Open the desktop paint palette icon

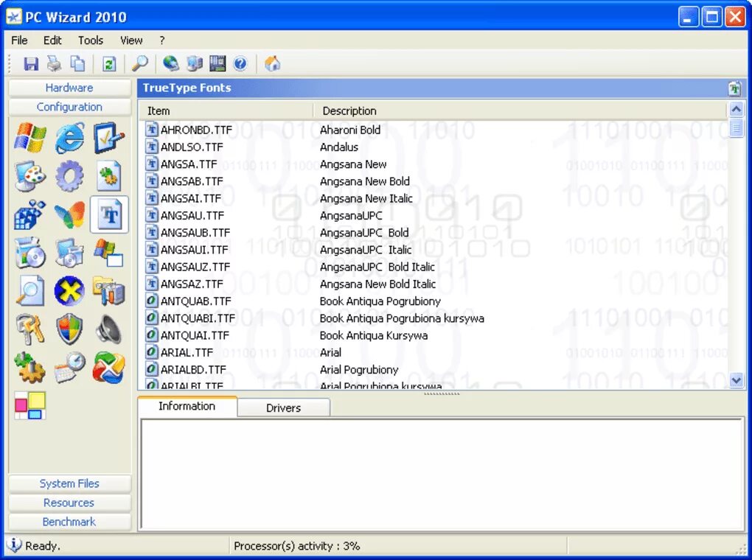(30, 176)
